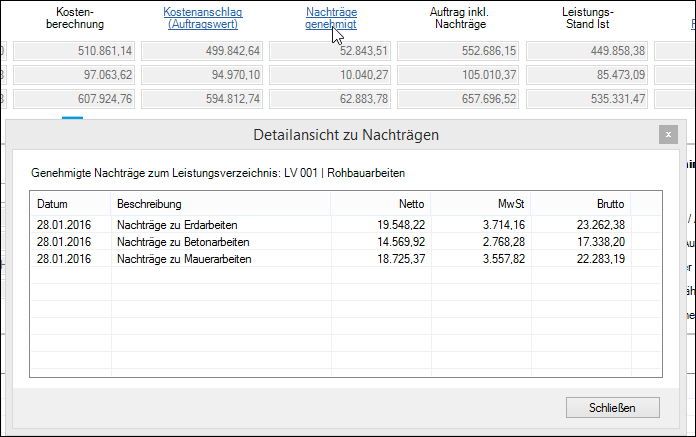Click the Kostenanschlag field 499.842,64
Screen dimensions: 696x437
pos(202,51)
